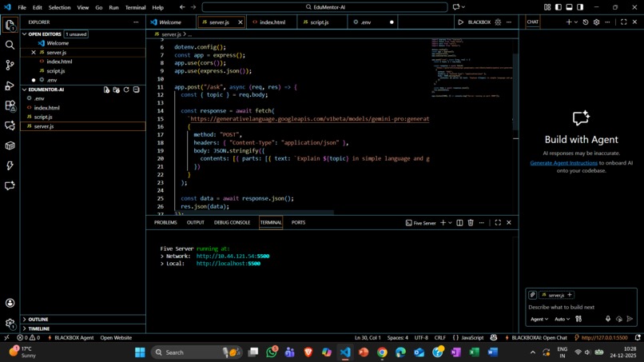This screenshot has width=644, height=362.
Task: Open the new chat dropdown arrow
Action: 576,22
